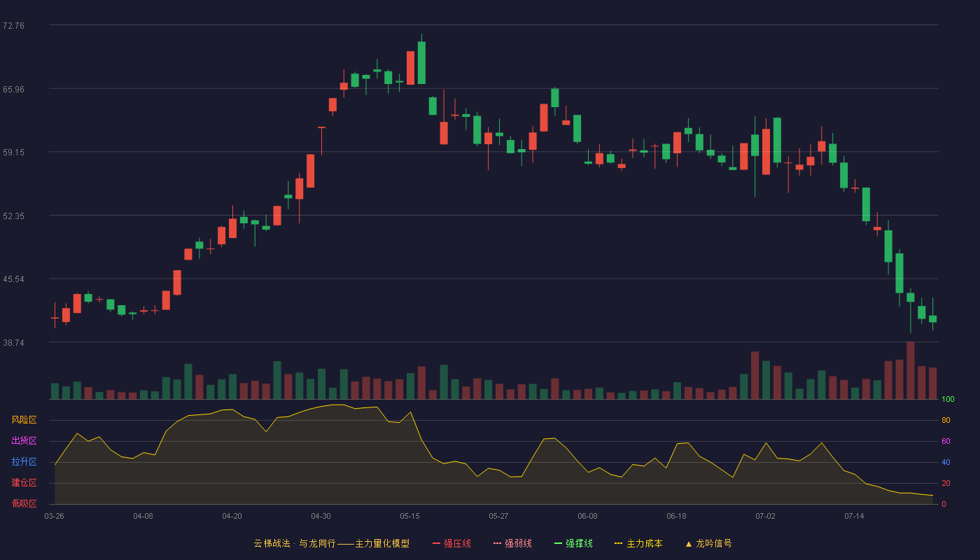980x560 pixels.
Task: Click the 低吸区 zone label
Action: click(24, 504)
